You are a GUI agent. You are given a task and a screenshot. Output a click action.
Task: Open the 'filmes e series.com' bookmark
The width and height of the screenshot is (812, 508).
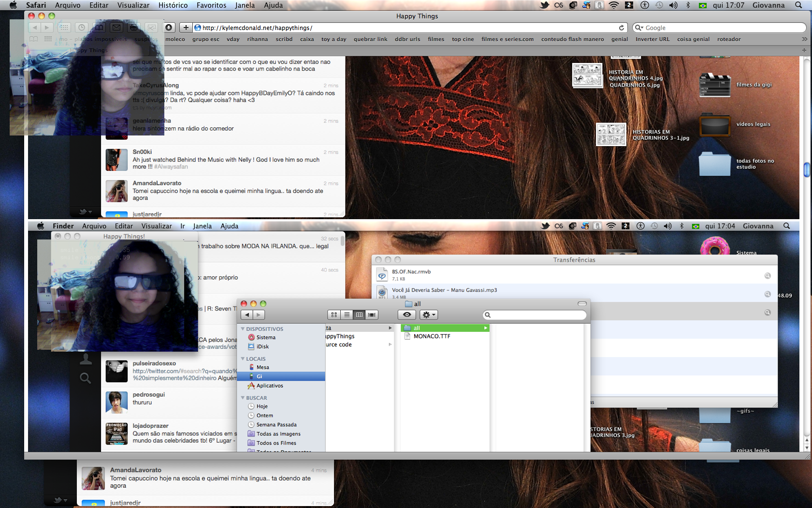[x=507, y=39]
